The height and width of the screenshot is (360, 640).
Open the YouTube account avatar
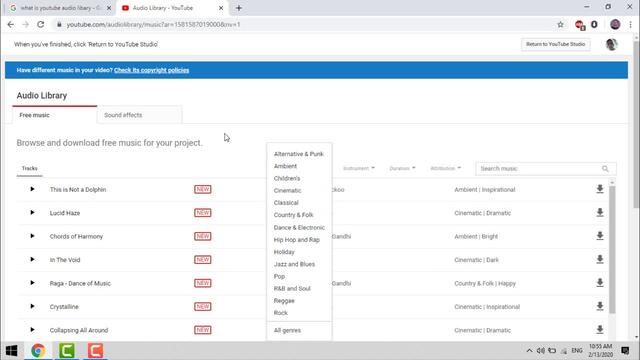pos(611,44)
